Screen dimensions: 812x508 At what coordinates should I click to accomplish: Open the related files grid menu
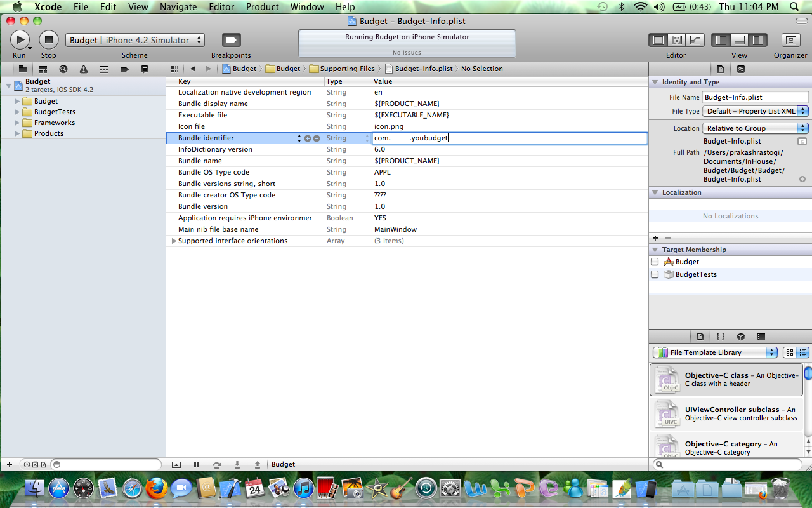tap(175, 69)
